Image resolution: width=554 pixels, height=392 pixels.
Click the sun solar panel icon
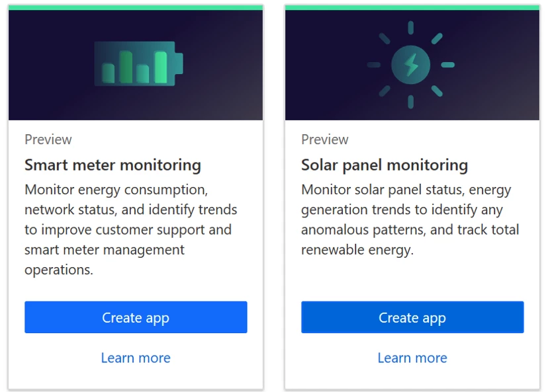(x=410, y=65)
